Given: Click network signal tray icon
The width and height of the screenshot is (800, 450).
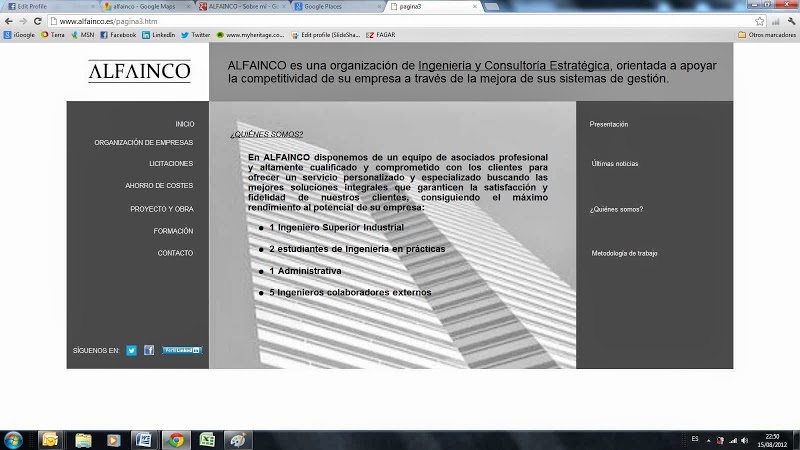Looking at the screenshot, I should tap(733, 440).
